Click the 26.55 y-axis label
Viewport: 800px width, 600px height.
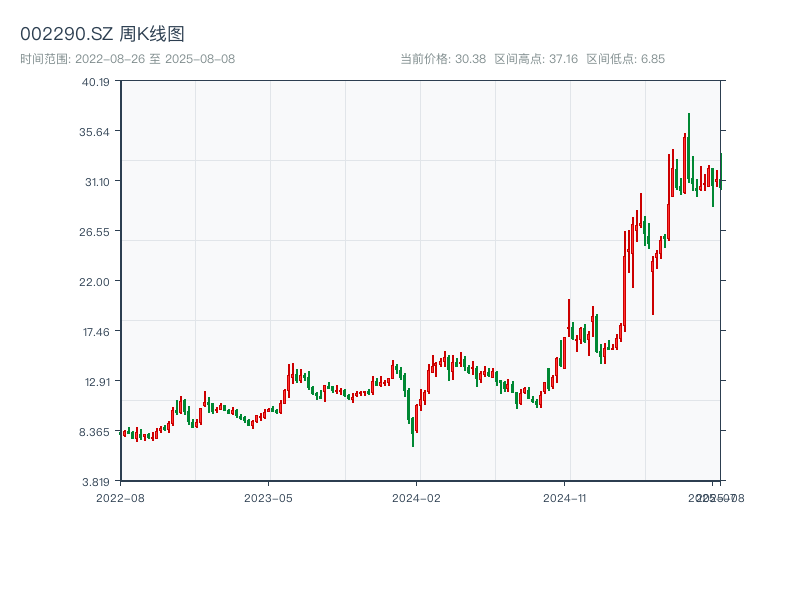tap(95, 232)
